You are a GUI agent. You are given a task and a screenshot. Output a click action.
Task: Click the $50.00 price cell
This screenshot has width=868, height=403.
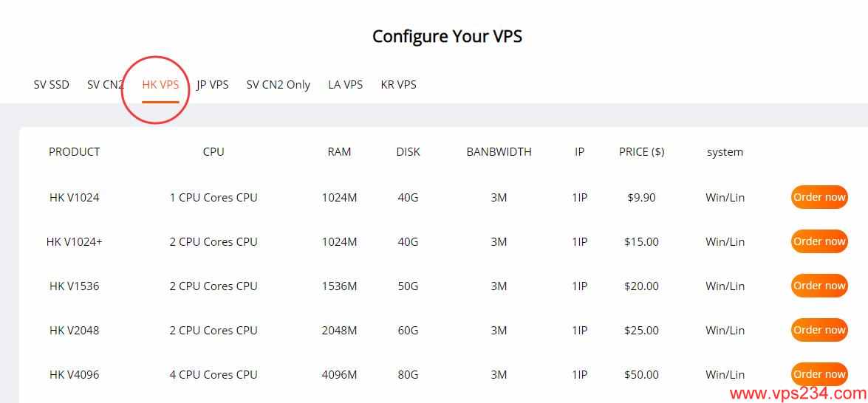point(642,374)
